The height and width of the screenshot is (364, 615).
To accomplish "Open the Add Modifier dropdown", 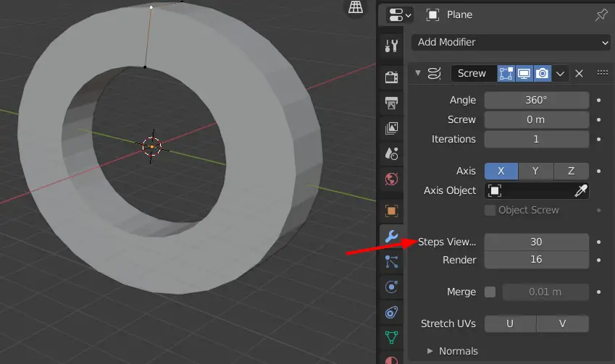I will (x=511, y=42).
